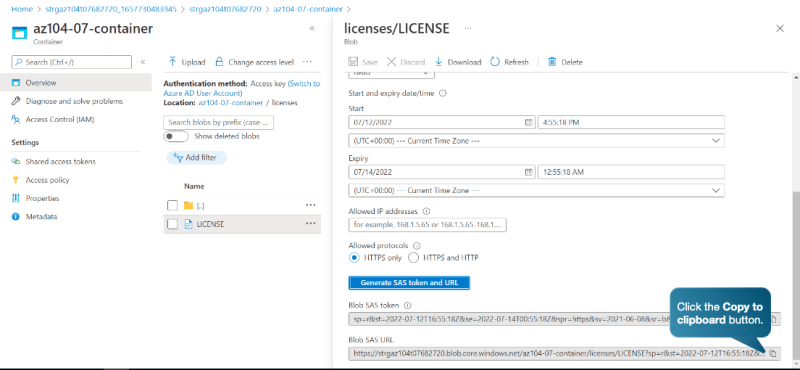Click the Expiry time field 12:55:18 AM

click(x=631, y=172)
